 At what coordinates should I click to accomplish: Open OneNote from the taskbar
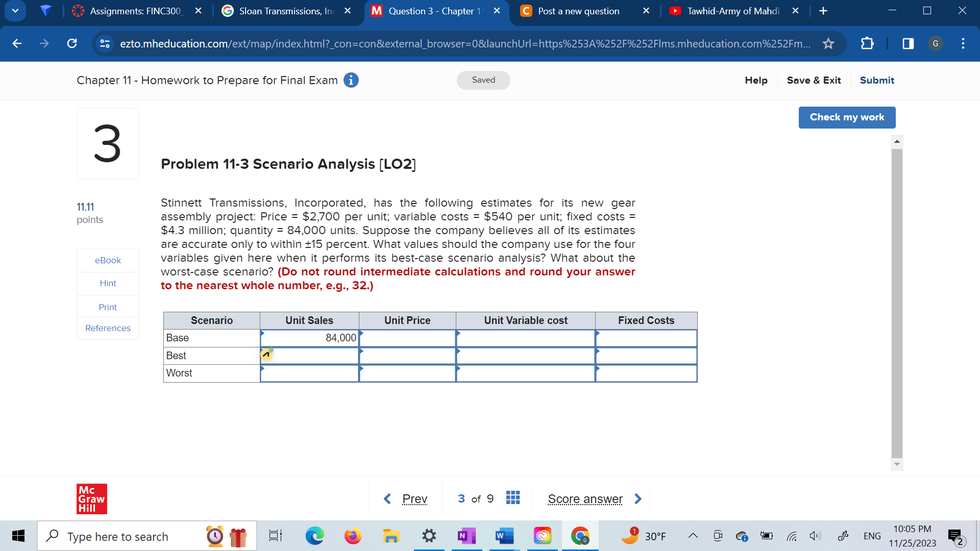tap(466, 536)
